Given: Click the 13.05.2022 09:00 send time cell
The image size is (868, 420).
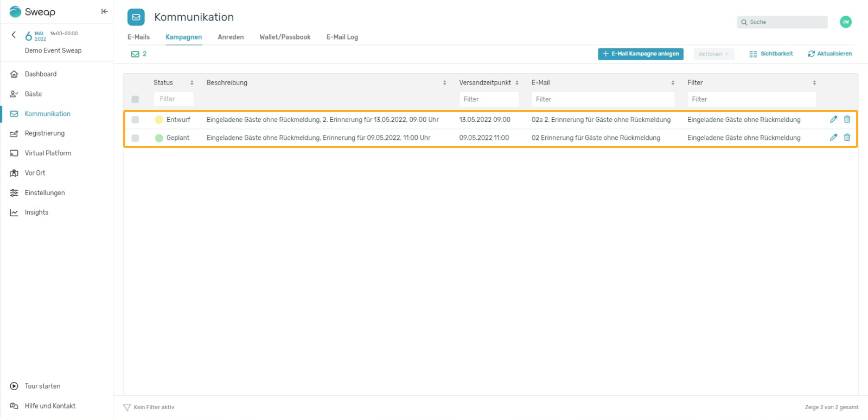Looking at the screenshot, I should [x=484, y=120].
